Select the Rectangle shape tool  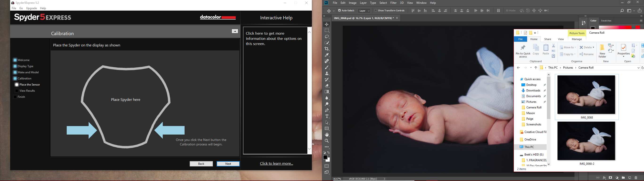click(x=327, y=129)
